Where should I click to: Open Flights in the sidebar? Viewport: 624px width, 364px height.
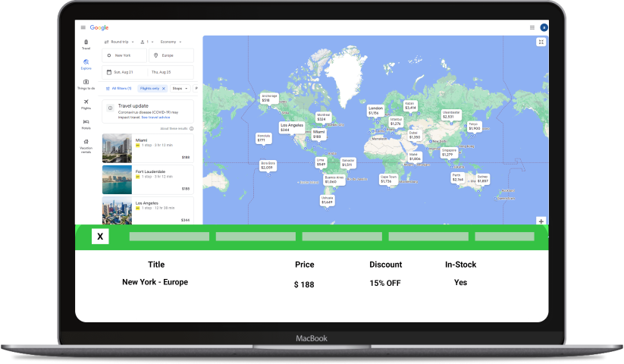tap(86, 104)
